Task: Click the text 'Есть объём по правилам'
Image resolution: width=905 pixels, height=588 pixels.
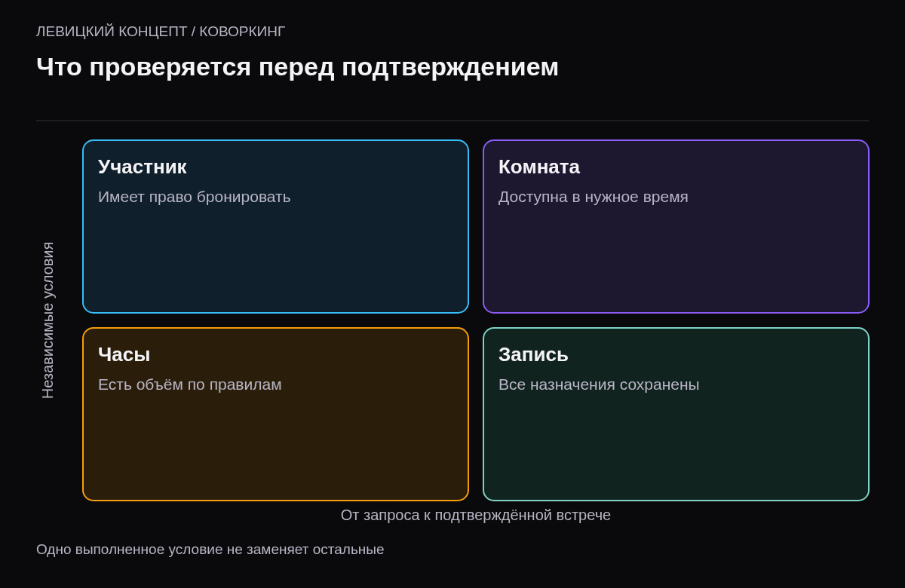Action: click(x=190, y=384)
